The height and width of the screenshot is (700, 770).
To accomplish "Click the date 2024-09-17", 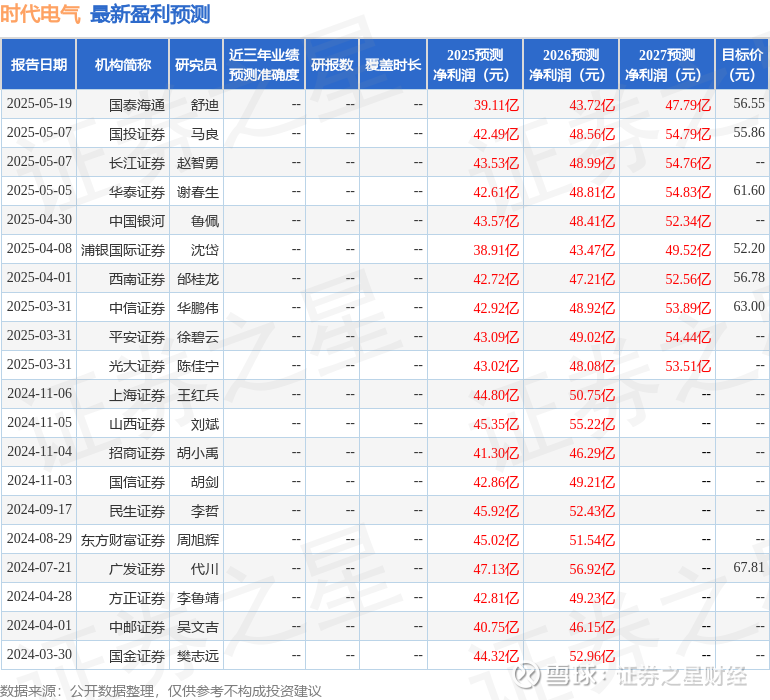I will tap(39, 509).
